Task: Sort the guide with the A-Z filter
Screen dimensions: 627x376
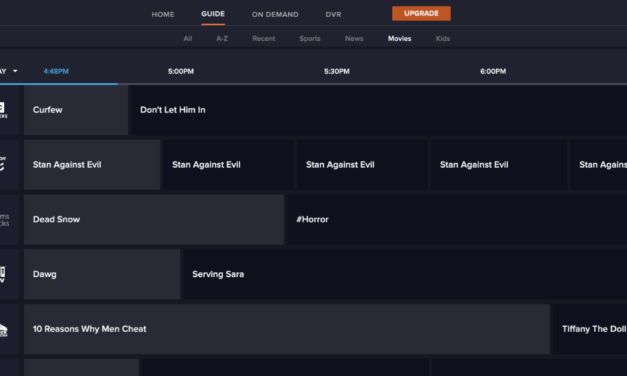Action: click(x=222, y=38)
